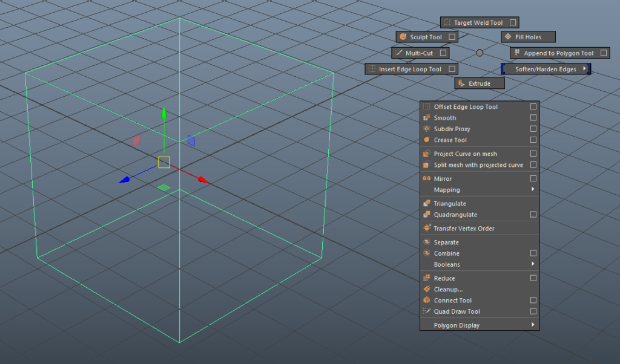Click the Sculpt Tool icon
620x364 pixels.
pos(403,37)
